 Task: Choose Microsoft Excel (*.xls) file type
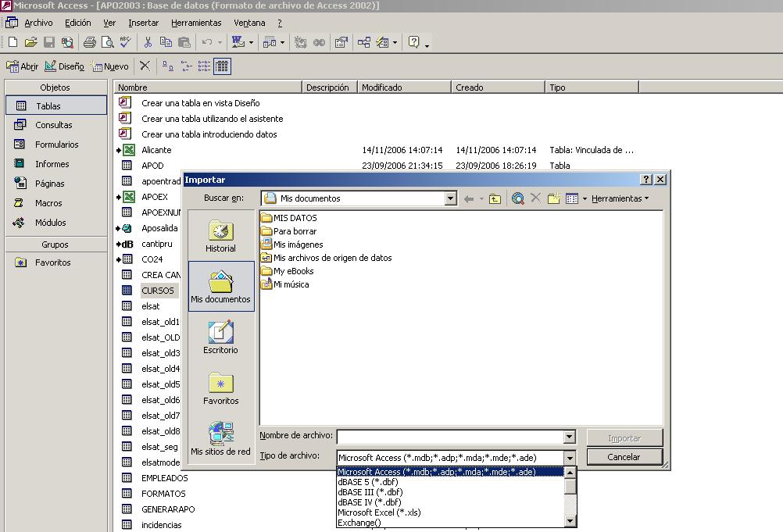(450, 512)
